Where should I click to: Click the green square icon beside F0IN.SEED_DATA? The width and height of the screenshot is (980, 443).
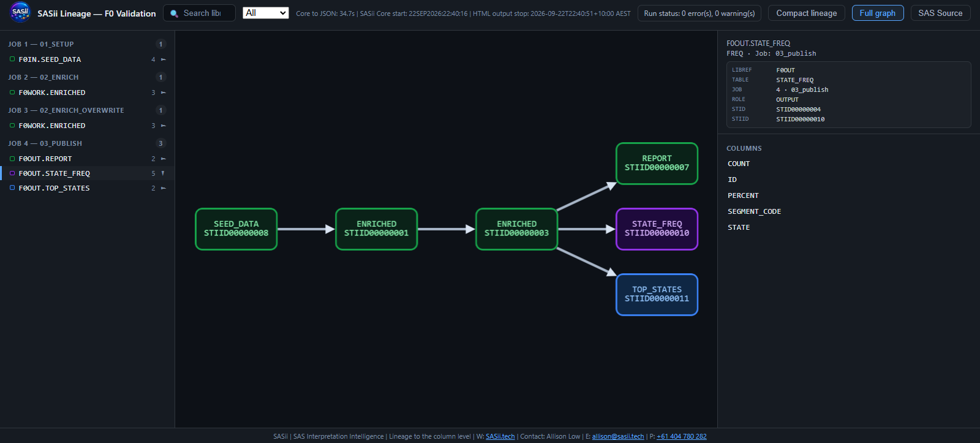point(12,59)
